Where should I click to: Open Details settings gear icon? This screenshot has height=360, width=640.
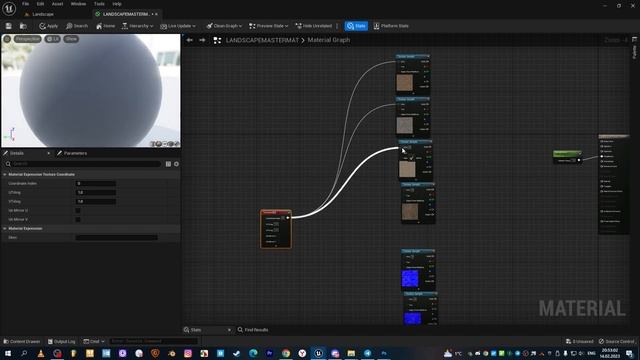[176, 164]
